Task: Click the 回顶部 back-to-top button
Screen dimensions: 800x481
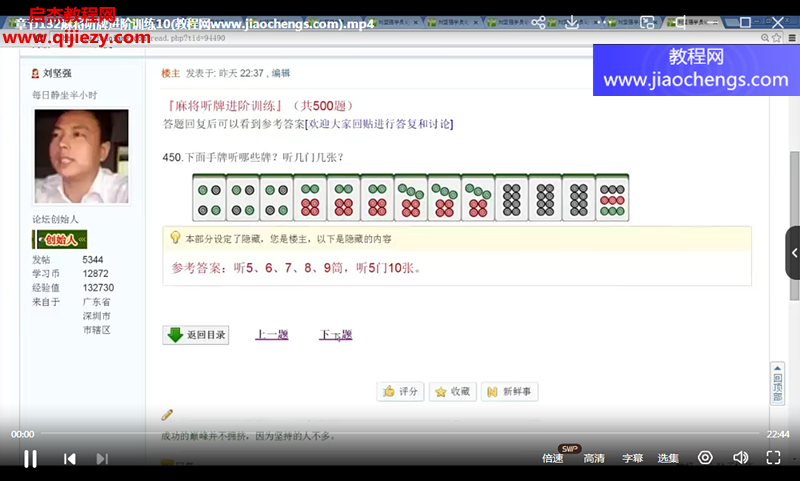Action: 777,384
